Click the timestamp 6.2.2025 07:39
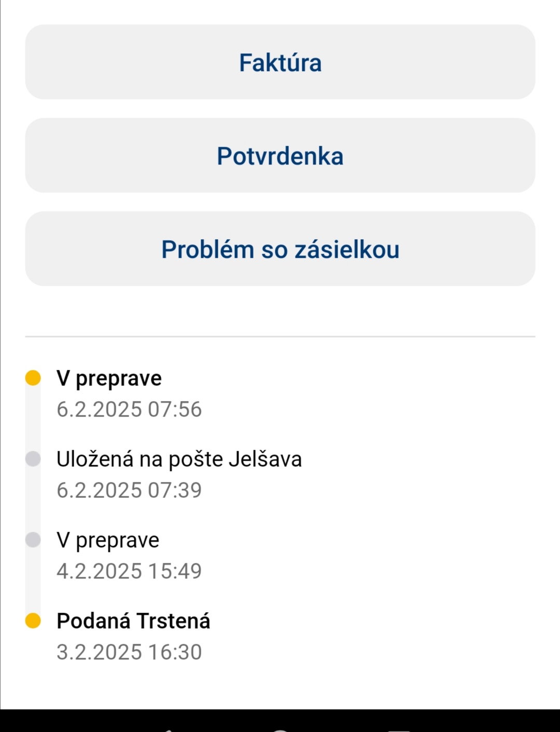560x732 pixels. pyautogui.click(x=129, y=490)
